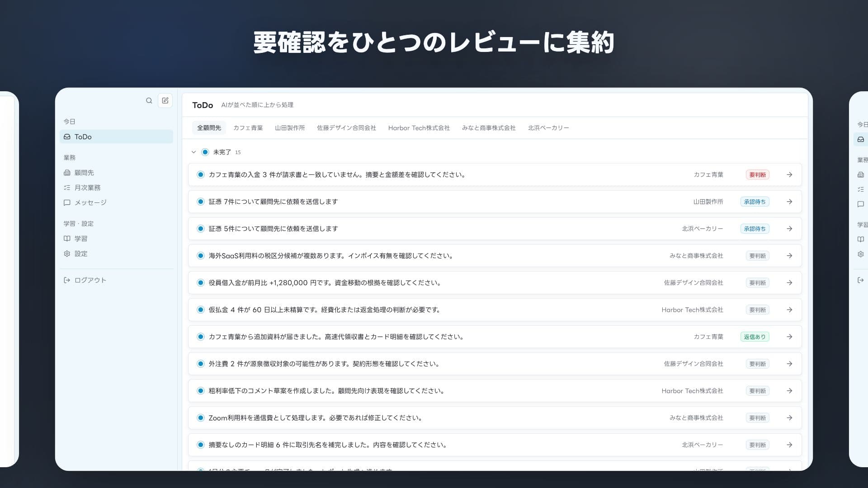Mark Zoom利用料 task complete
This screenshot has height=488, width=868.
[x=201, y=418]
